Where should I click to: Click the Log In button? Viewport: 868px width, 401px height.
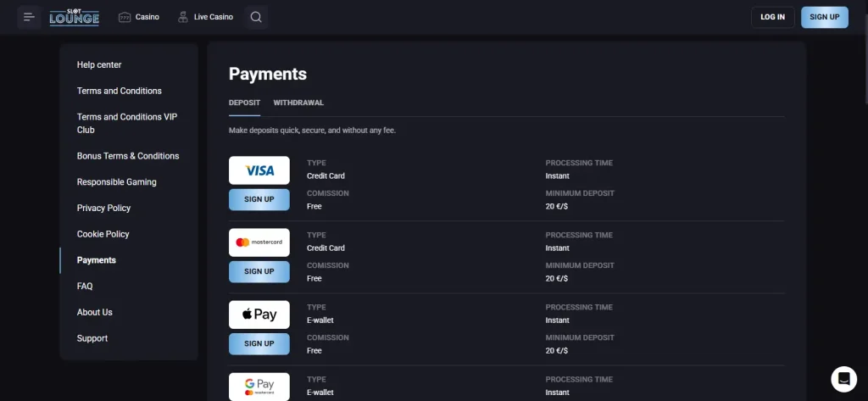click(x=772, y=17)
